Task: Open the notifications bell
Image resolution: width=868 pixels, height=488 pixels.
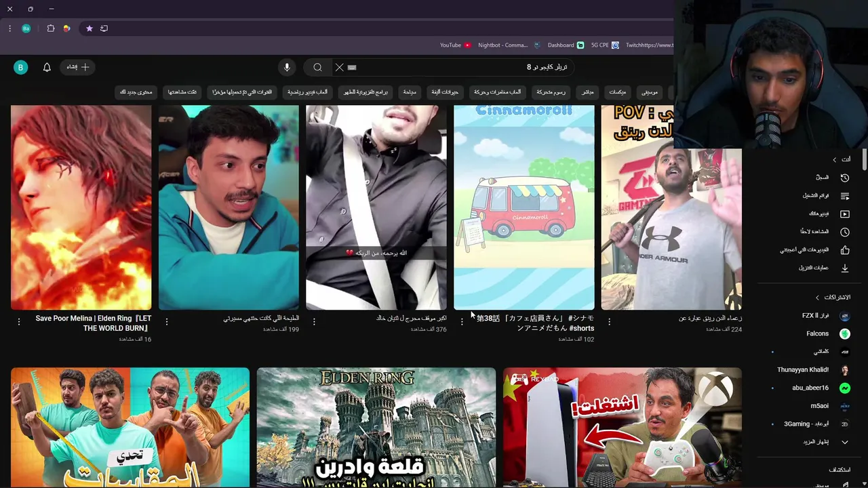Action: tap(47, 67)
